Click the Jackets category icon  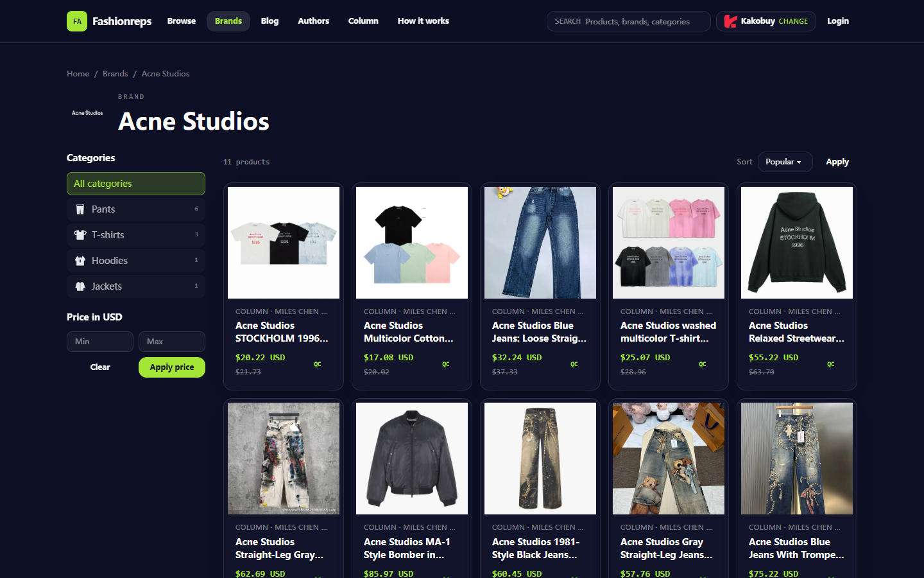click(x=80, y=286)
